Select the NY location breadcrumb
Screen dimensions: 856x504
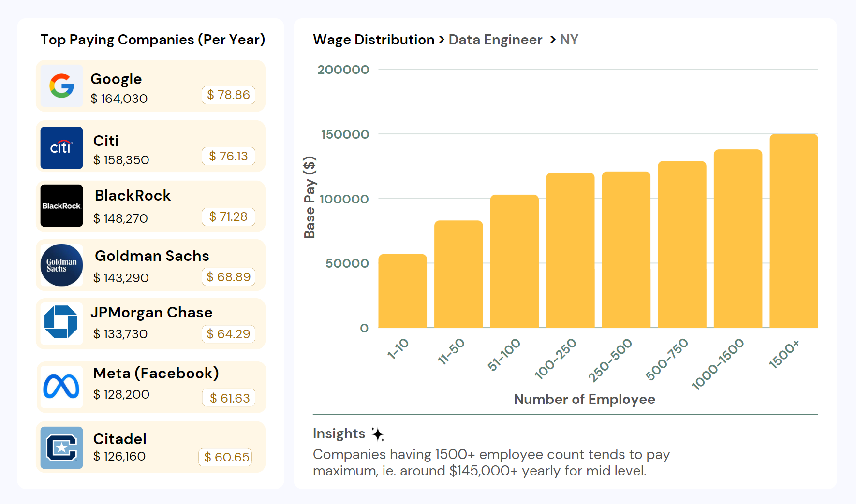pyautogui.click(x=569, y=40)
